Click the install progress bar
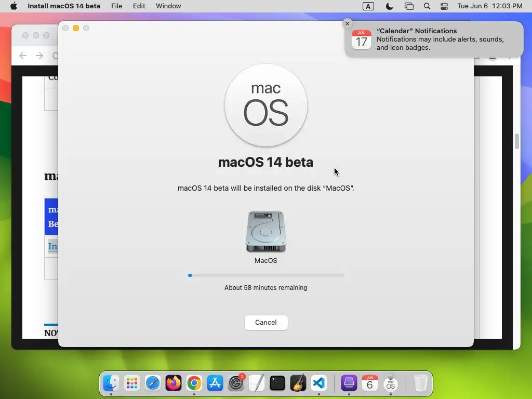Image resolution: width=532 pixels, height=399 pixels. pos(265,275)
